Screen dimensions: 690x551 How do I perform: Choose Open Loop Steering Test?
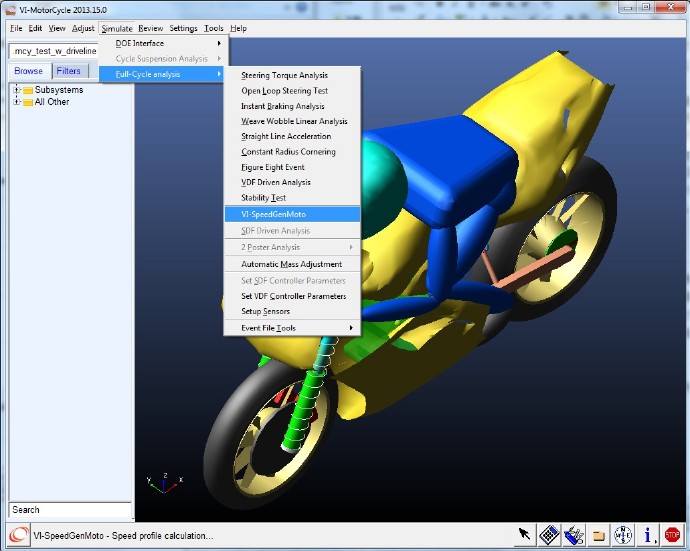(x=292, y=91)
